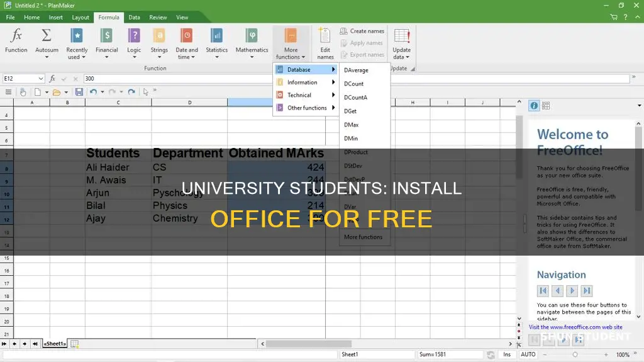Choose DCount from the Database list
The width and height of the screenshot is (644, 362).
point(353,84)
